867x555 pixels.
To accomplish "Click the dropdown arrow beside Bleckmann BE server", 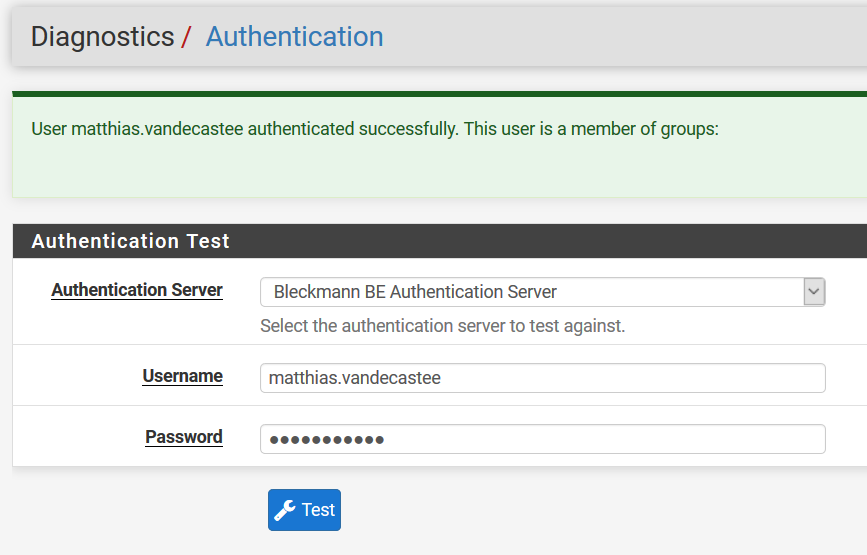I will coord(814,292).
